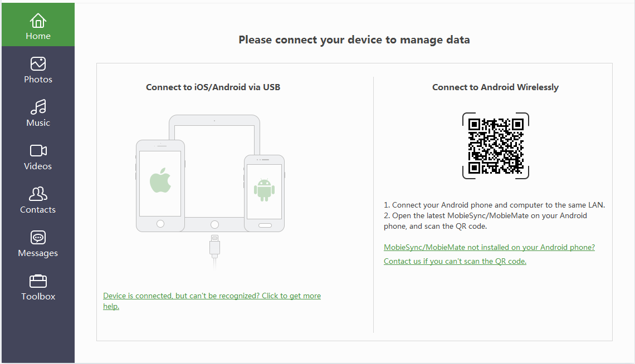Click the Apple logo on the iPhone illustration
The height and width of the screenshot is (364, 635).
coord(160,180)
